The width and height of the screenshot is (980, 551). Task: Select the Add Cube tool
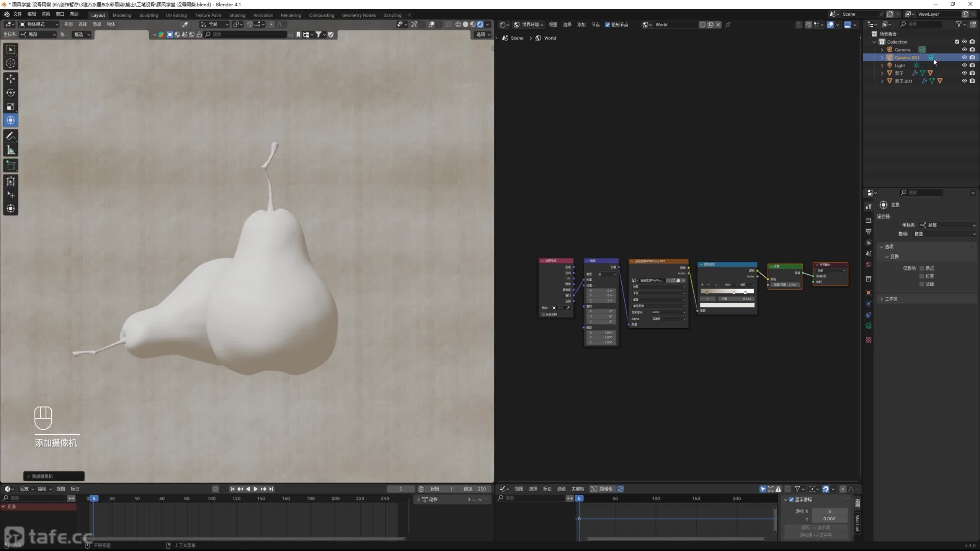[11, 166]
